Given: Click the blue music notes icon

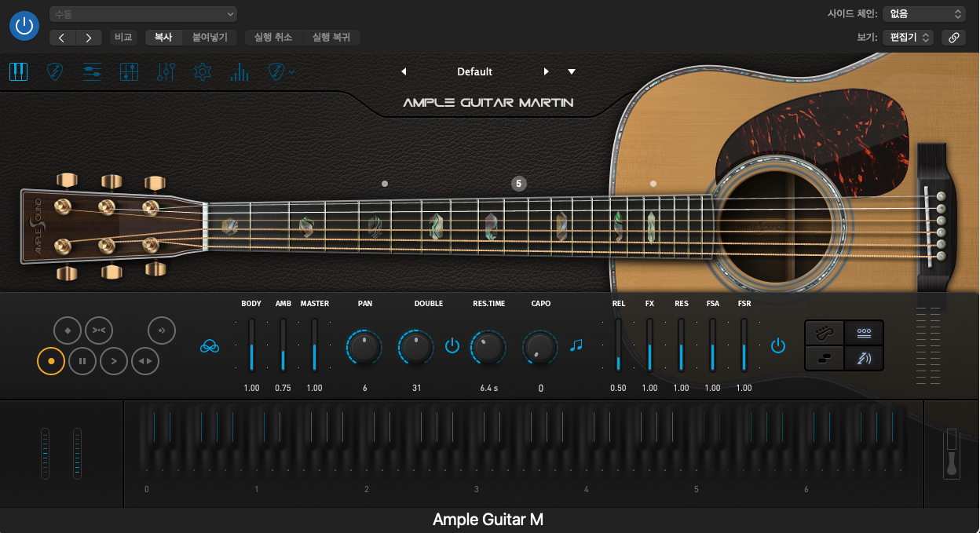Looking at the screenshot, I should click(576, 345).
